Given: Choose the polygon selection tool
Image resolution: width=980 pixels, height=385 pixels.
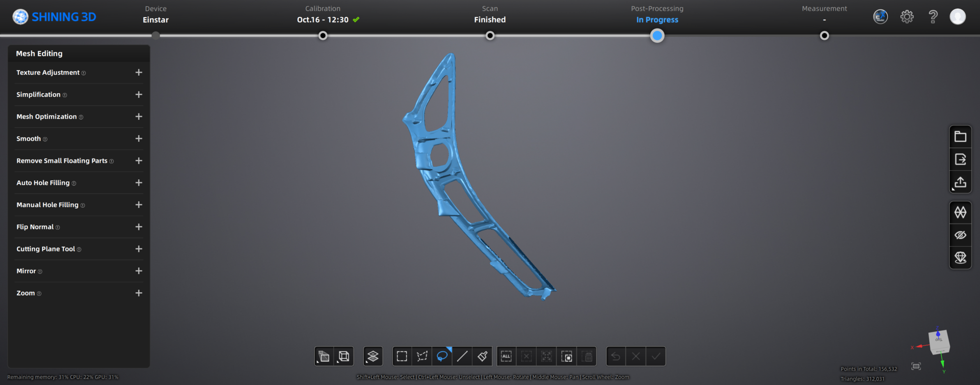Looking at the screenshot, I should coord(422,357).
